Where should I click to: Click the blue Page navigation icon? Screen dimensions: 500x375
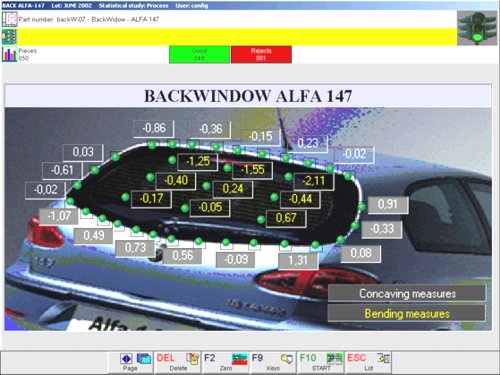[126, 359]
